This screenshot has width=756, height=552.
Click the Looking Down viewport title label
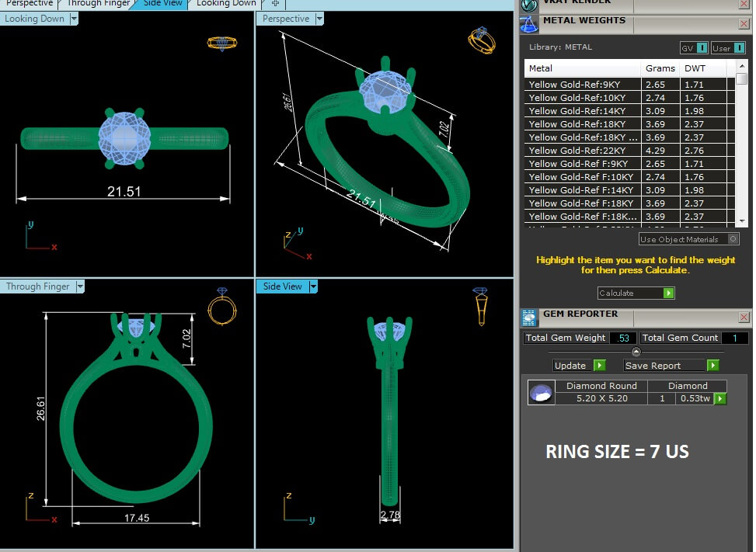[34, 19]
